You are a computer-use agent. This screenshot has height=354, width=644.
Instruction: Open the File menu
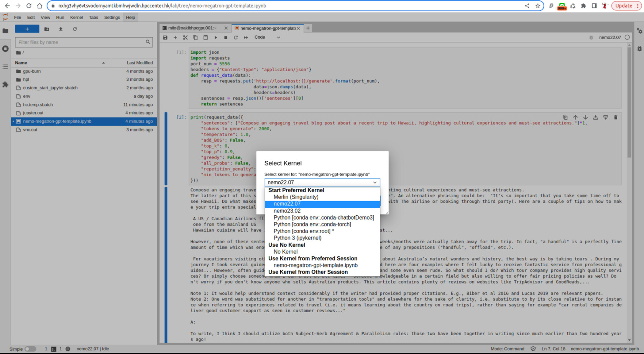tap(18, 17)
